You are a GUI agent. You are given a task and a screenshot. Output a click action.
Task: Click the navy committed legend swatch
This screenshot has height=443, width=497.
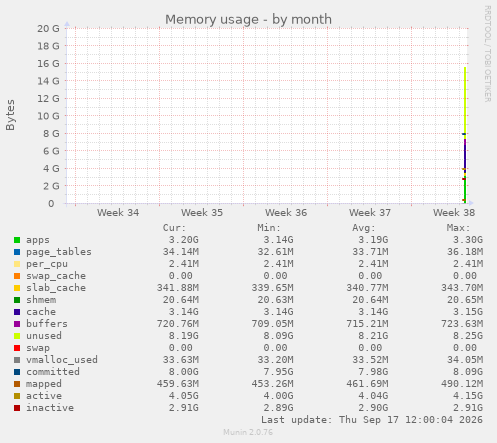(17, 372)
